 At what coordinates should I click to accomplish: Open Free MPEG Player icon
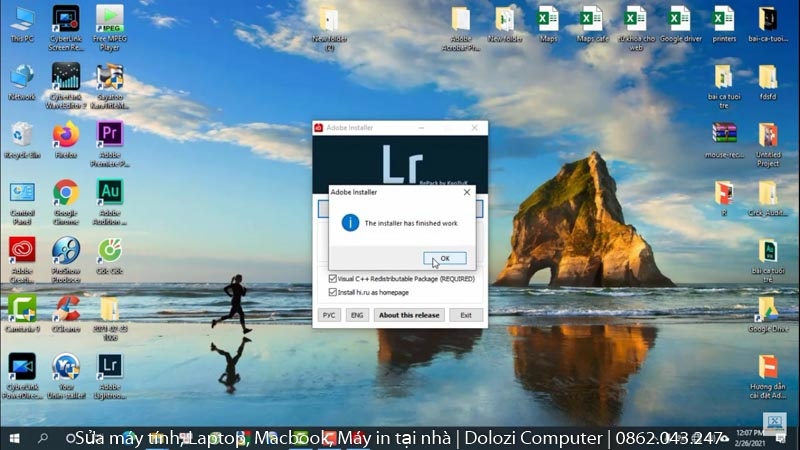tap(110, 28)
